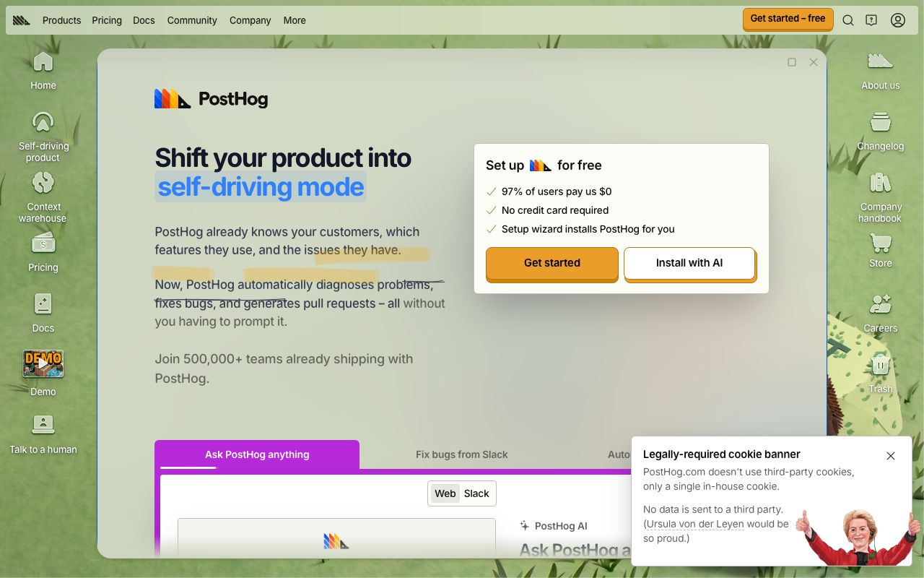Open the help question-mark icon

(871, 20)
